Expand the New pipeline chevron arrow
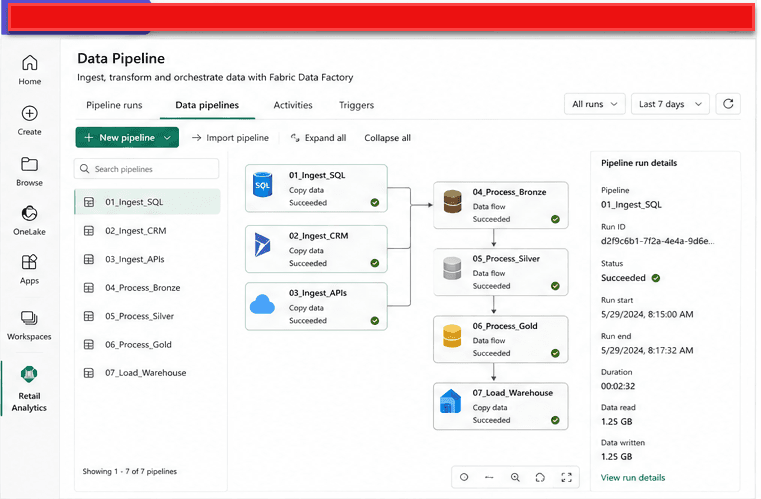761x499 pixels. 167,138
